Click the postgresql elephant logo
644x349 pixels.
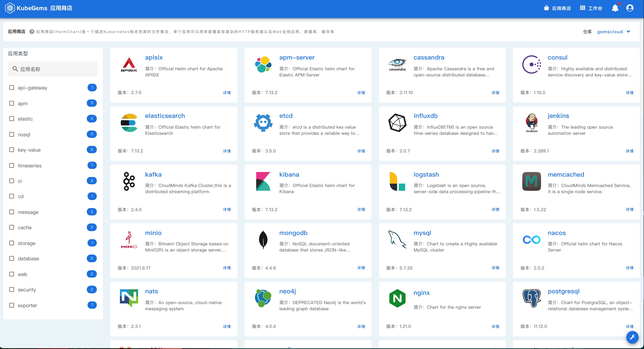click(x=531, y=298)
